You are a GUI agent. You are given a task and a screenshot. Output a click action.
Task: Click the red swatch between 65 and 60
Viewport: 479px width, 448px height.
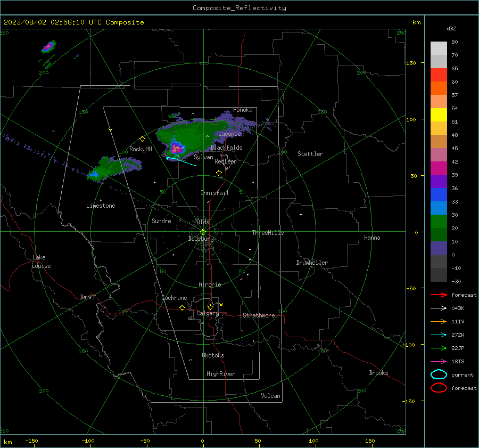click(x=439, y=75)
